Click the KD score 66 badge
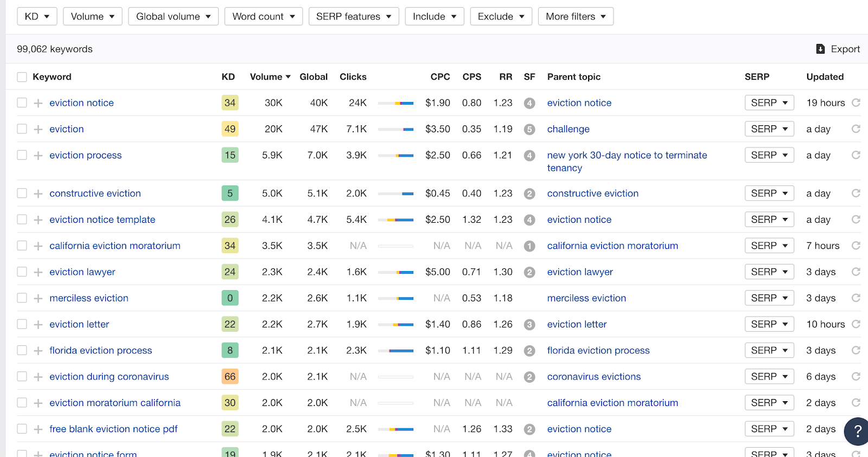The height and width of the screenshot is (457, 868). pos(230,377)
